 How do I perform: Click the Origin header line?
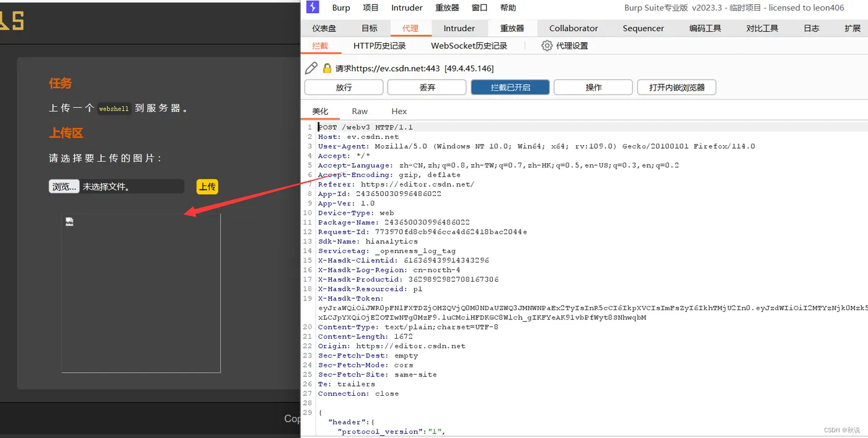click(x=391, y=346)
